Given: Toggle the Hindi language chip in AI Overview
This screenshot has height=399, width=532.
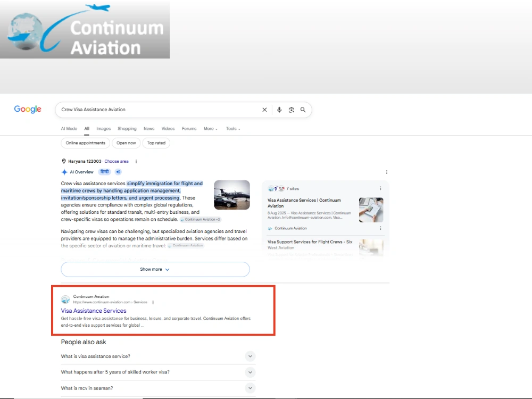Looking at the screenshot, I should tap(105, 172).
